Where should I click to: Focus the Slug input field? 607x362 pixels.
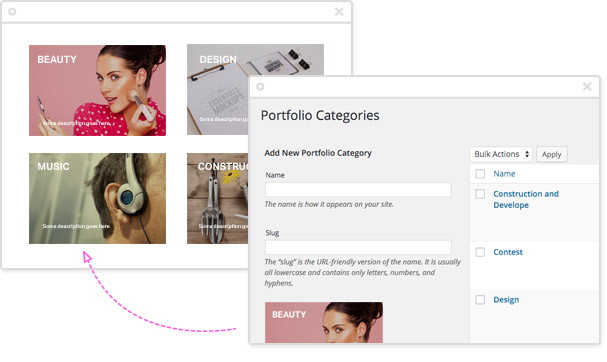pyautogui.click(x=358, y=247)
